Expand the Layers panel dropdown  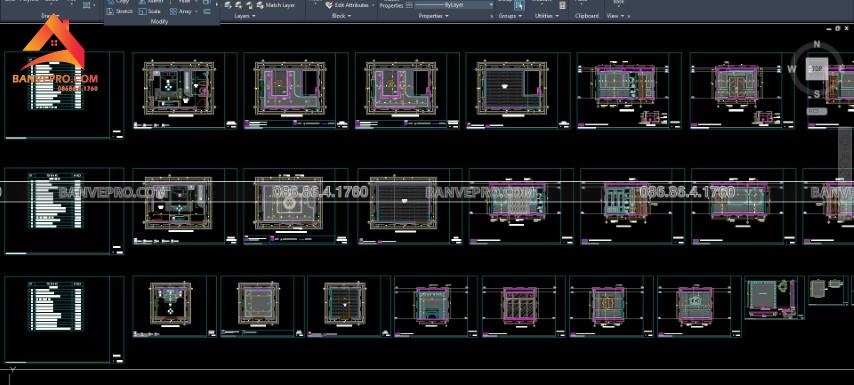(245, 16)
